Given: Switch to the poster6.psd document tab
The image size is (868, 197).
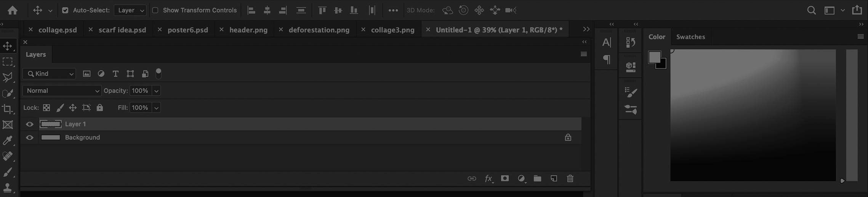Looking at the screenshot, I should pyautogui.click(x=188, y=30).
